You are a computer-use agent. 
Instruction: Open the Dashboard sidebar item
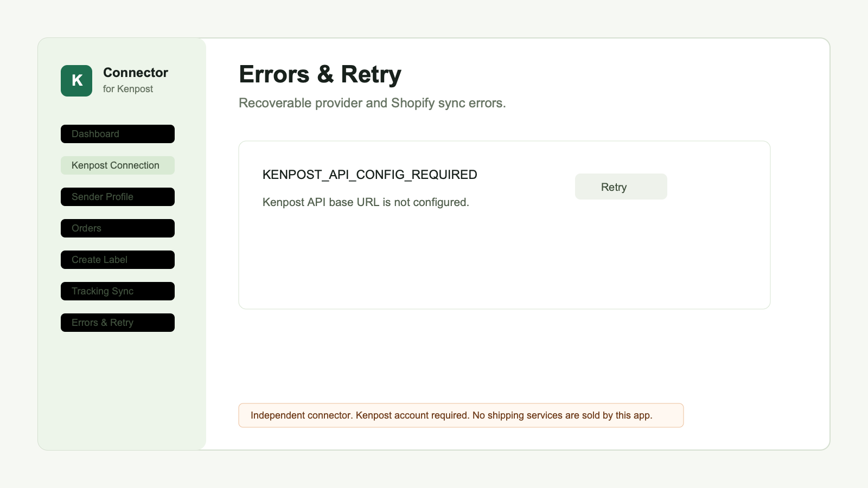point(118,134)
